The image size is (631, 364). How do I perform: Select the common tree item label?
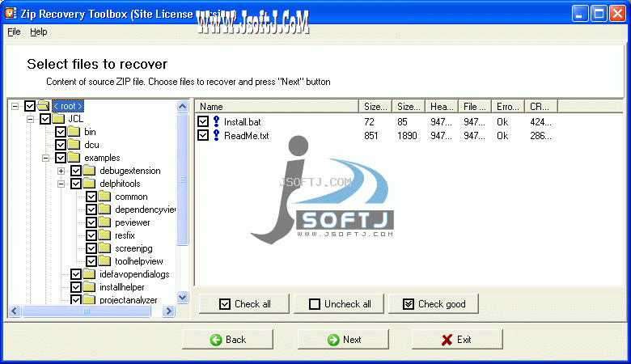[131, 197]
